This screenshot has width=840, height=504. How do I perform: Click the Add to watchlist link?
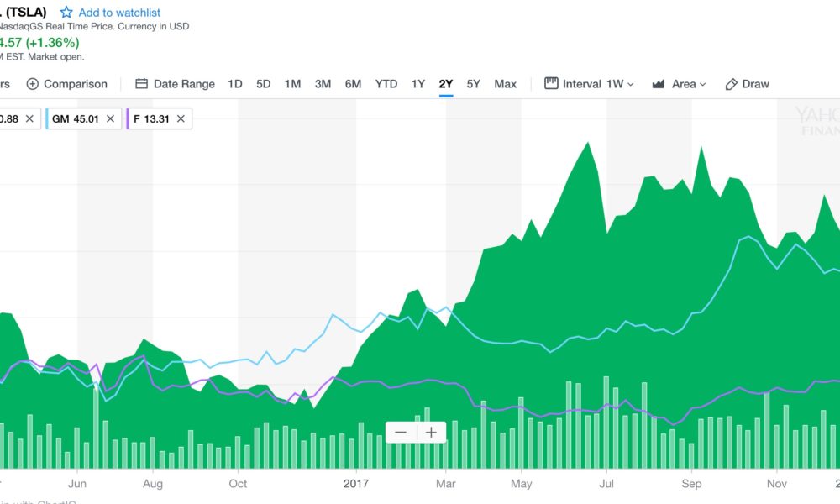coord(119,13)
